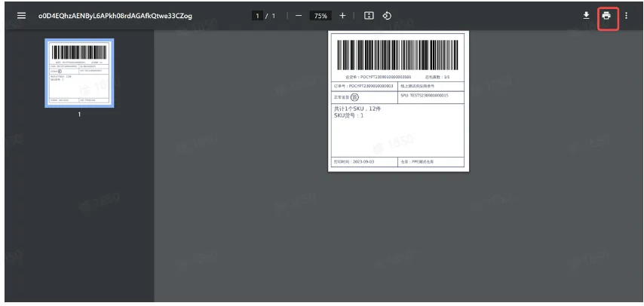Viewport: 644px width, 306px height.
Task: Click the 总包裹数 1/1 text
Action: pyautogui.click(x=437, y=77)
